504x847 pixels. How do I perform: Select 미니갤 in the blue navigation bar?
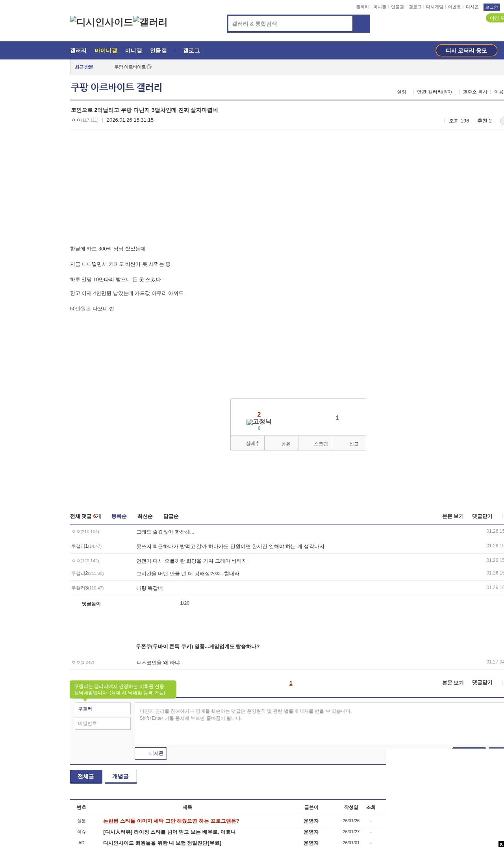133,50
